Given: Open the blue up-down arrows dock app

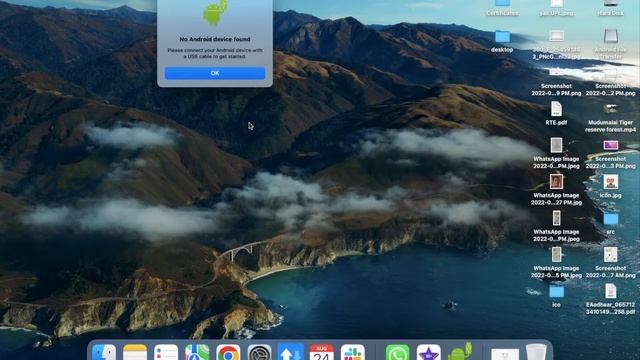Looking at the screenshot, I should coord(291,352).
